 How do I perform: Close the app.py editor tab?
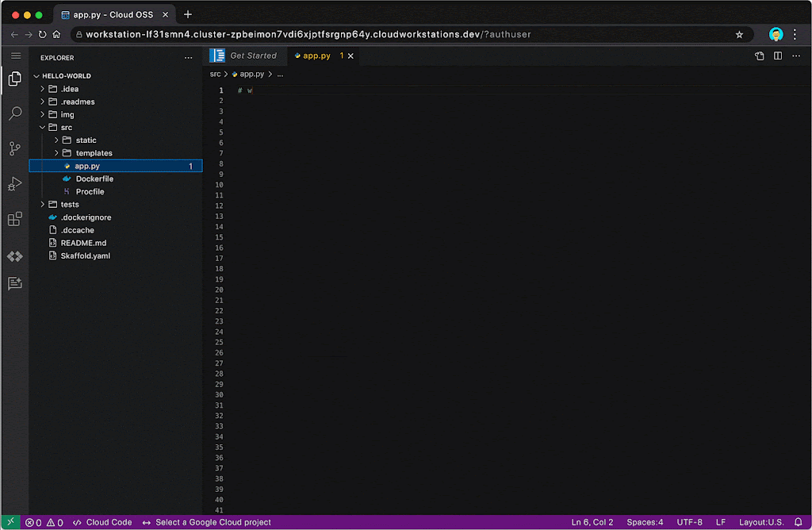350,56
